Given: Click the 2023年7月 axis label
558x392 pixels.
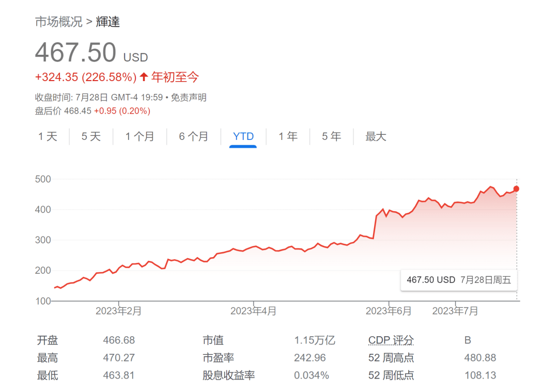Looking at the screenshot, I should (455, 311).
